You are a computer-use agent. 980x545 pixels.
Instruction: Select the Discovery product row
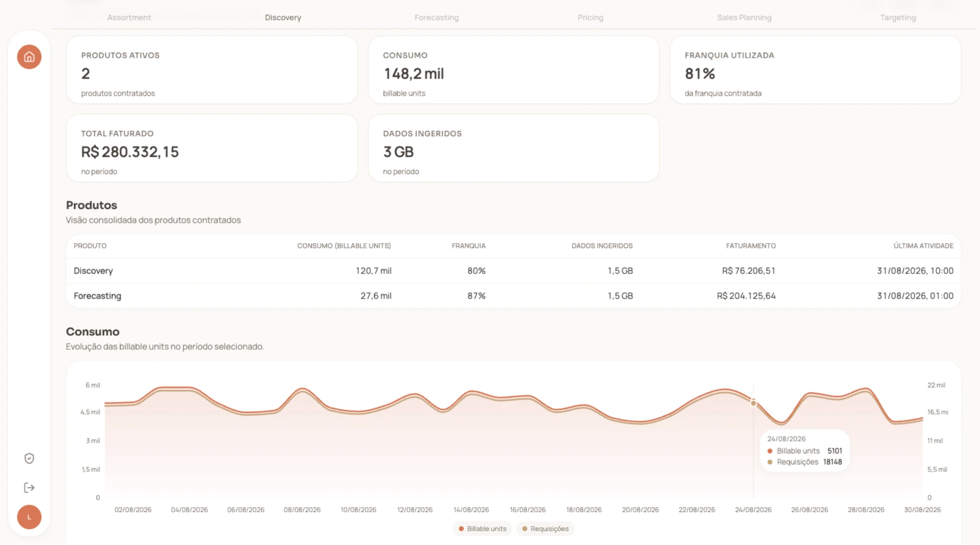coord(513,271)
